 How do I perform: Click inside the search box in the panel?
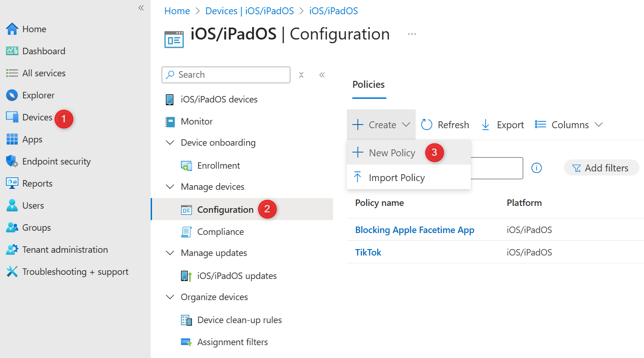point(225,74)
